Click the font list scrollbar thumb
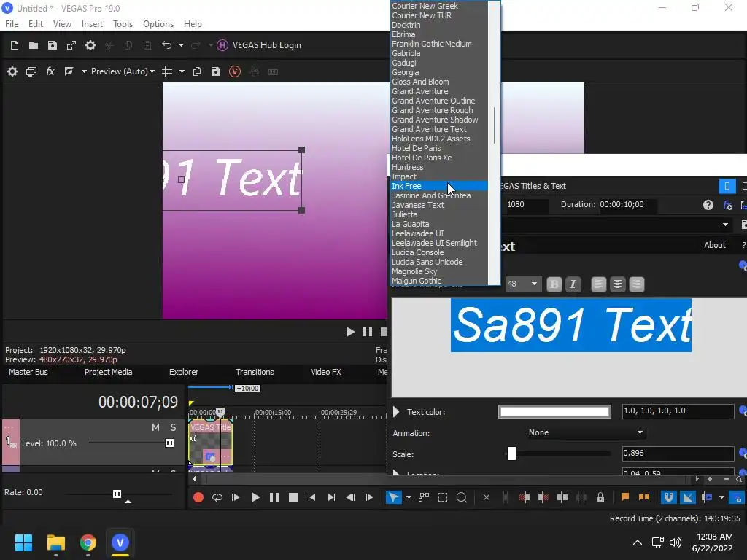 click(x=495, y=125)
